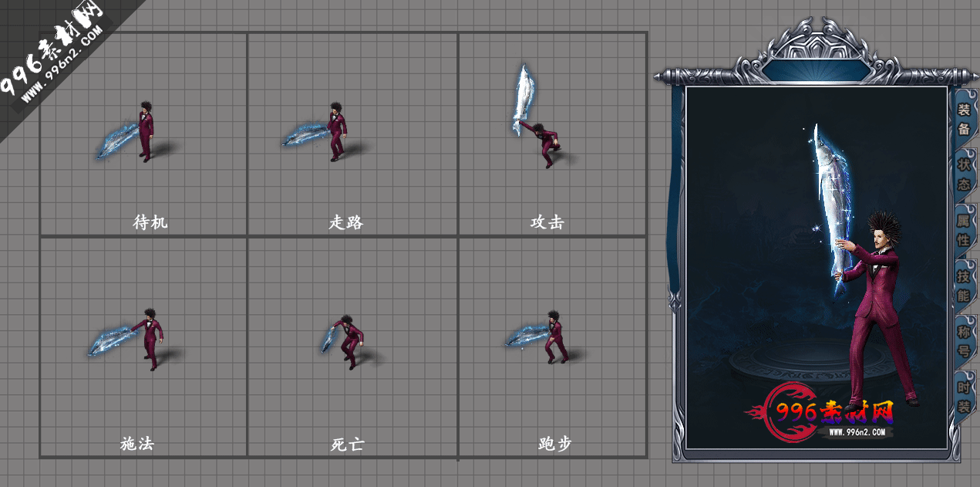Click the 攻击 label text

tap(547, 222)
